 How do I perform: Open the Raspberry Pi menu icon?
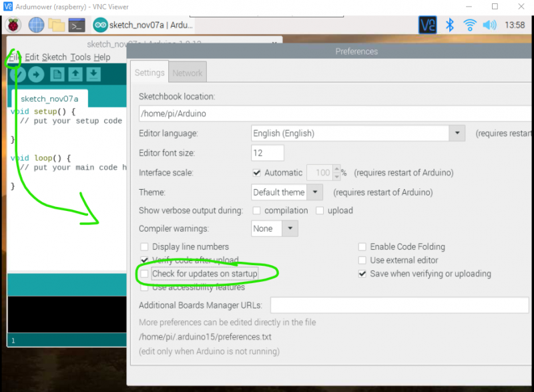tap(13, 25)
